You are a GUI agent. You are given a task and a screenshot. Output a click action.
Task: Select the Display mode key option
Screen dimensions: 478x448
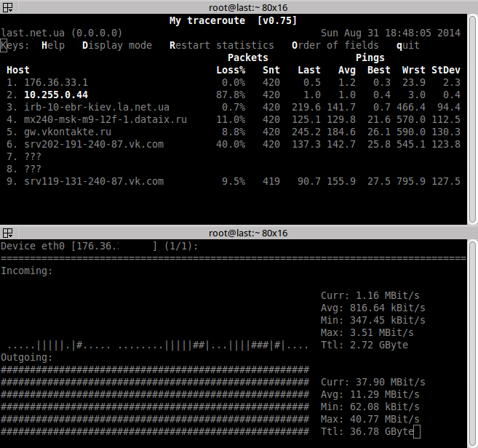(116, 45)
